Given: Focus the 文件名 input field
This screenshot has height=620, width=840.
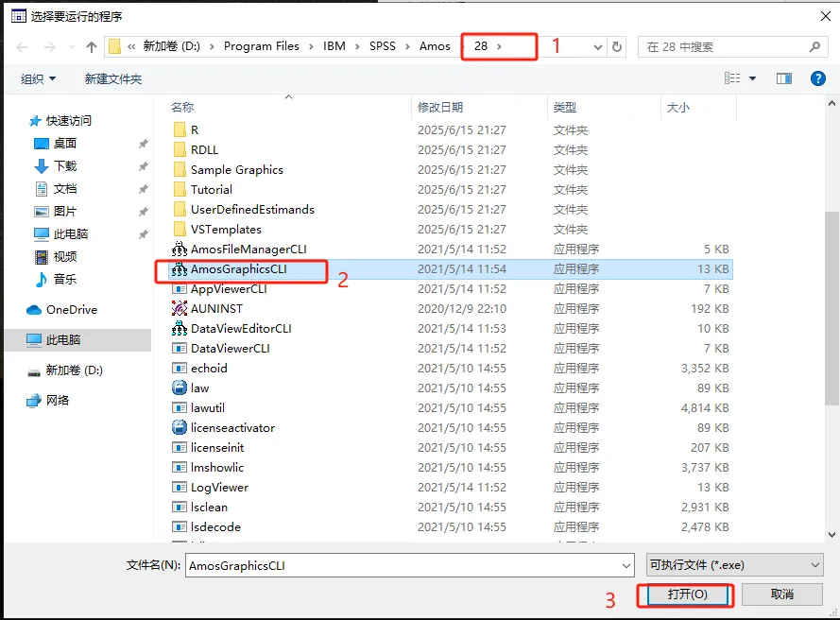Looking at the screenshot, I should pyautogui.click(x=410, y=565).
